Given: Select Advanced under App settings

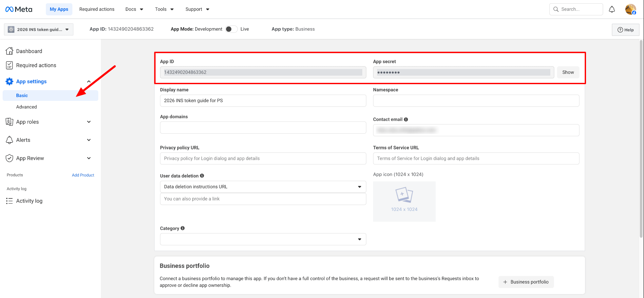Looking at the screenshot, I should (x=27, y=107).
